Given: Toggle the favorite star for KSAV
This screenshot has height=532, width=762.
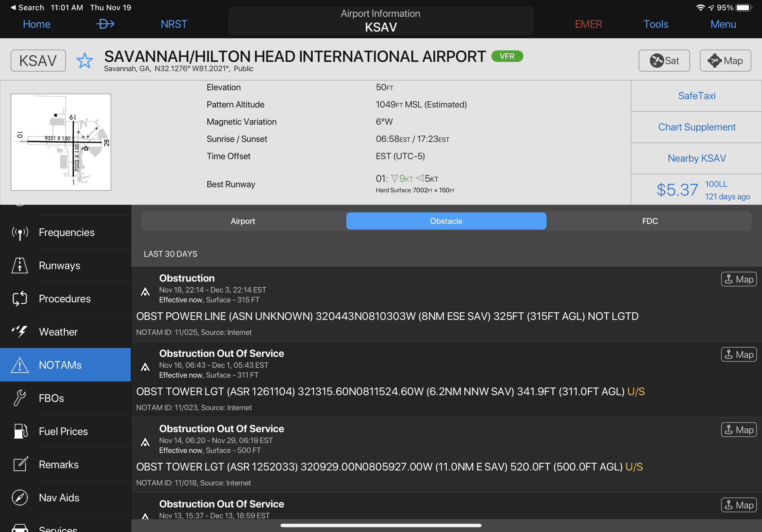Looking at the screenshot, I should pyautogui.click(x=84, y=61).
